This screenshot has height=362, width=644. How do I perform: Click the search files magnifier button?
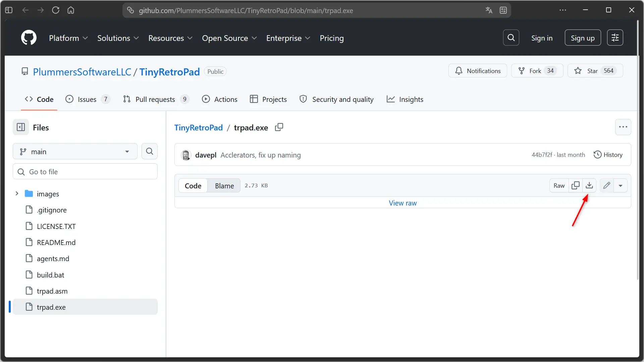click(150, 152)
